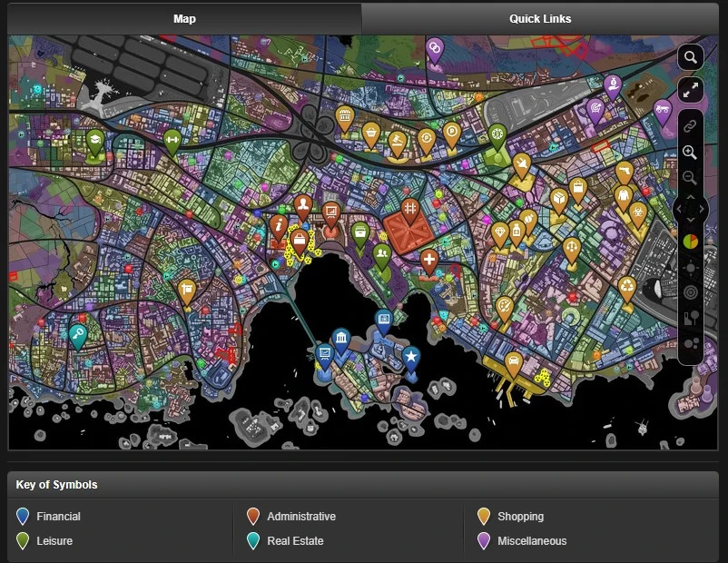Expand the map to fullscreen
Image resolution: width=728 pixels, height=563 pixels.
coord(691,89)
